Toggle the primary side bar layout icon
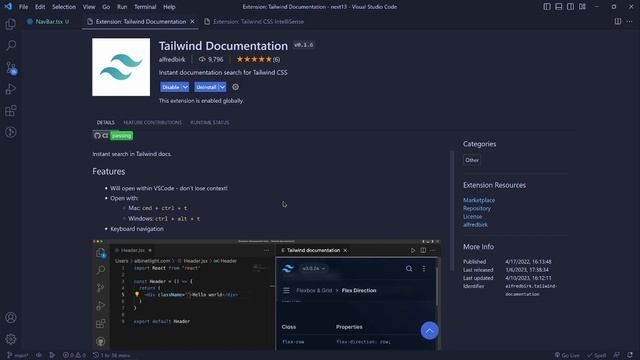Viewport: 640px width, 360px height. coord(547,7)
